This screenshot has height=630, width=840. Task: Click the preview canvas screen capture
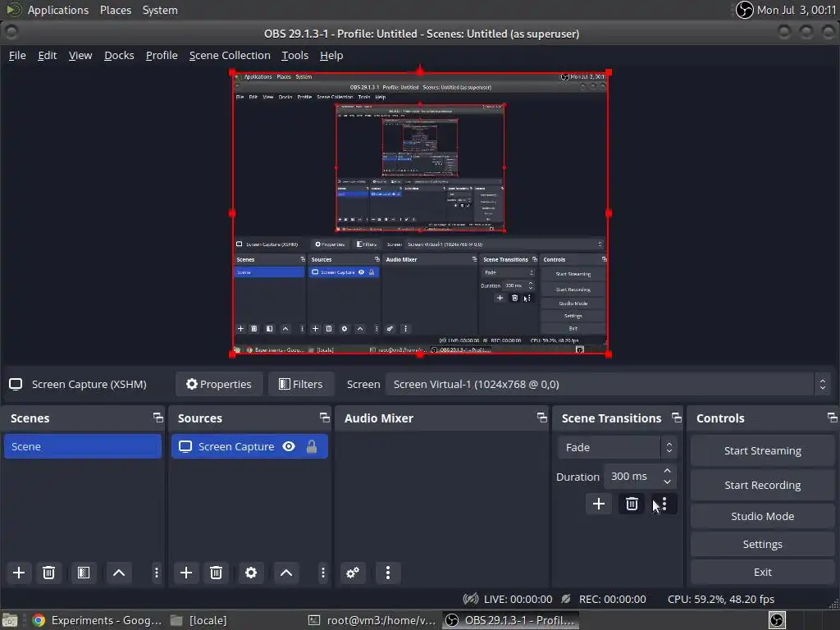(x=420, y=213)
